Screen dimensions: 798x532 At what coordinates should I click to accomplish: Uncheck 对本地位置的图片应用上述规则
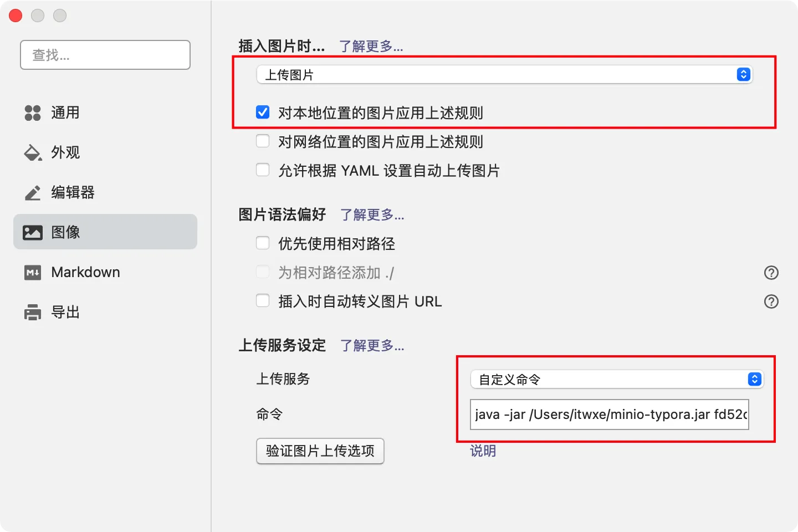coord(263,112)
